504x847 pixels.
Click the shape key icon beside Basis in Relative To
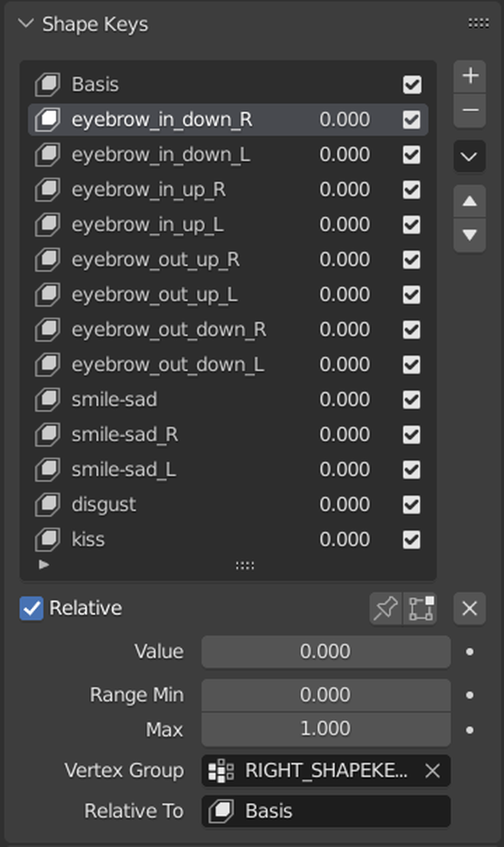222,811
